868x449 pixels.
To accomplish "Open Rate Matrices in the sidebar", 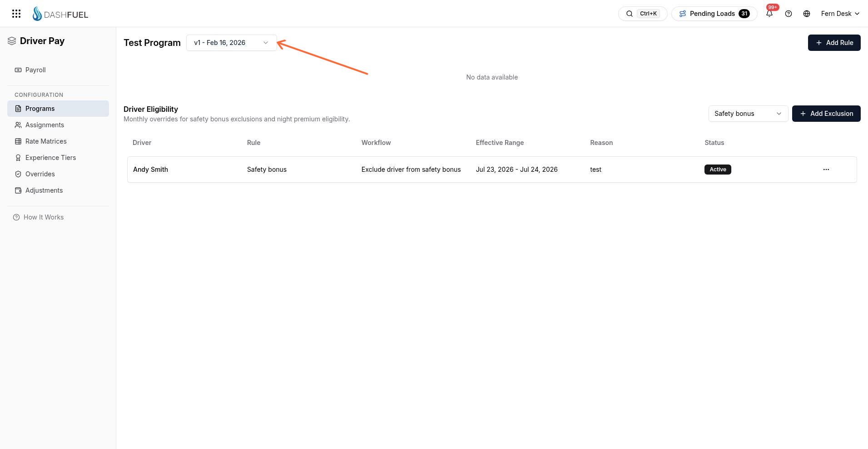I will 58,141.
